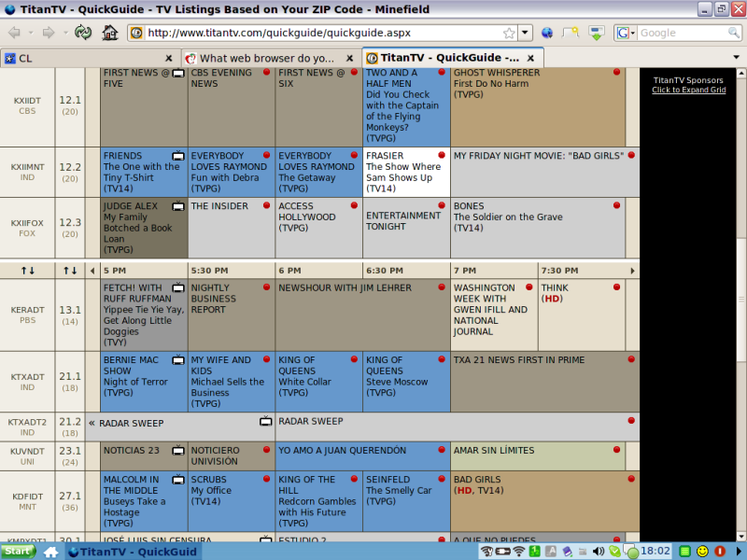Screen dimensions: 747x560
Task: Toggle record dot on Frasier
Action: [x=442, y=155]
